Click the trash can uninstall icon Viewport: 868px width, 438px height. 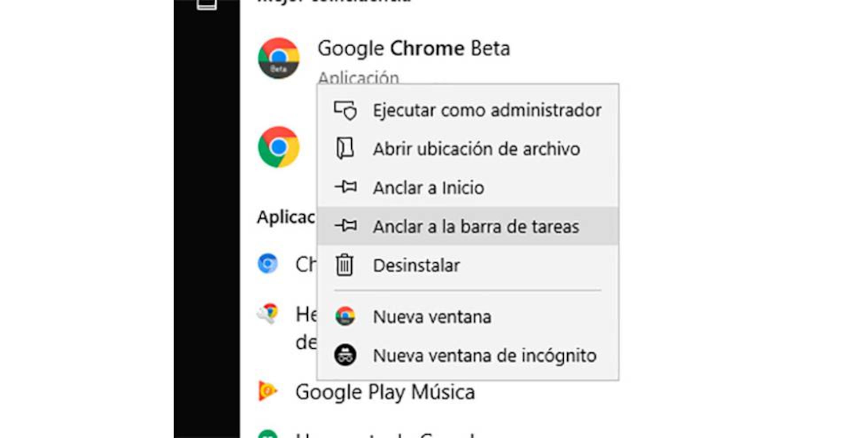345,265
